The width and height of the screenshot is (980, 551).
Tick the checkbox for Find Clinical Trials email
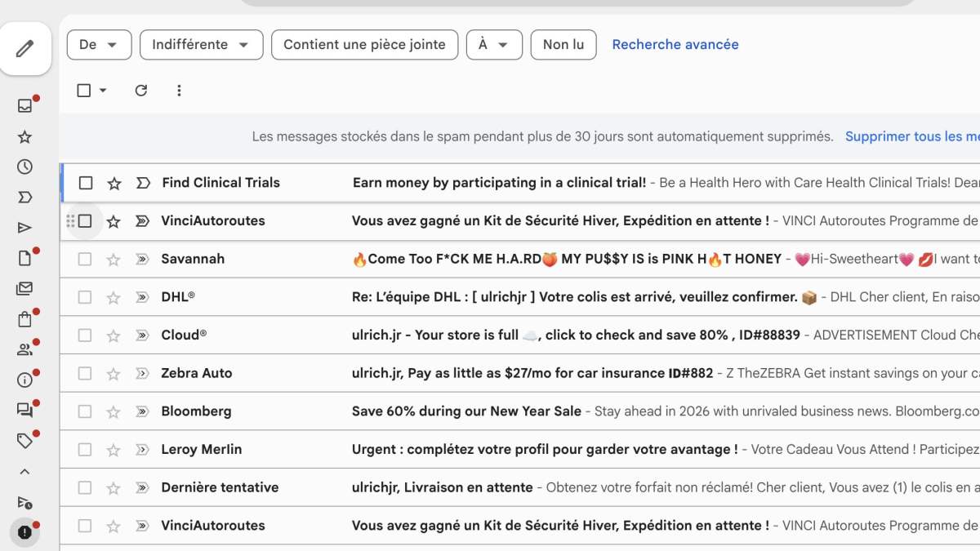pyautogui.click(x=86, y=183)
